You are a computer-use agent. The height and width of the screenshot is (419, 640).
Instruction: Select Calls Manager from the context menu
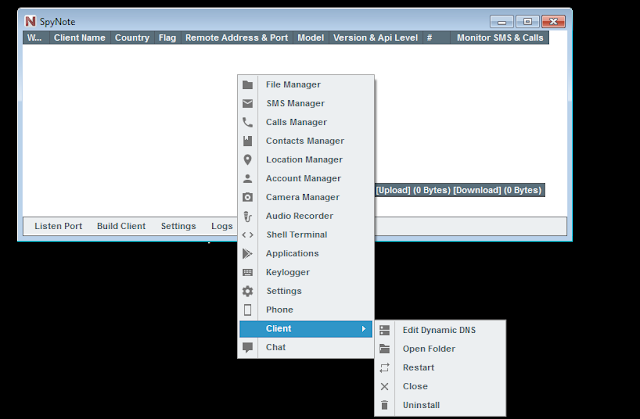[x=306, y=122]
